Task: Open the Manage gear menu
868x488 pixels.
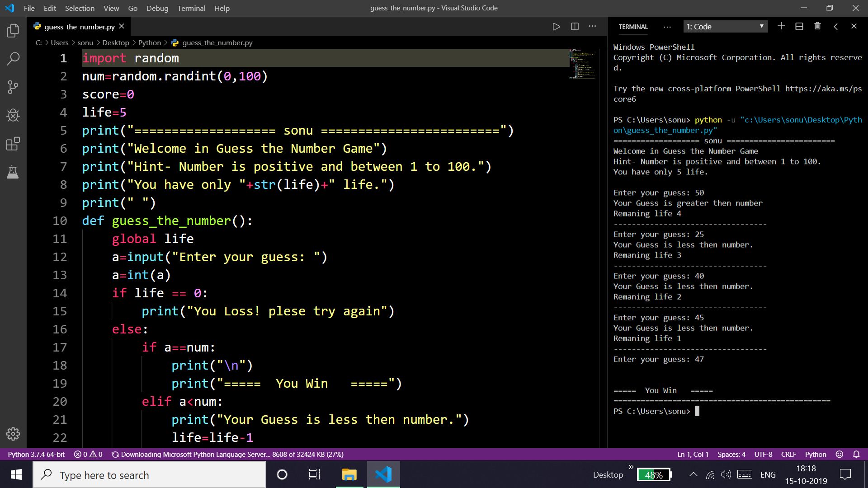Action: coord(13,434)
